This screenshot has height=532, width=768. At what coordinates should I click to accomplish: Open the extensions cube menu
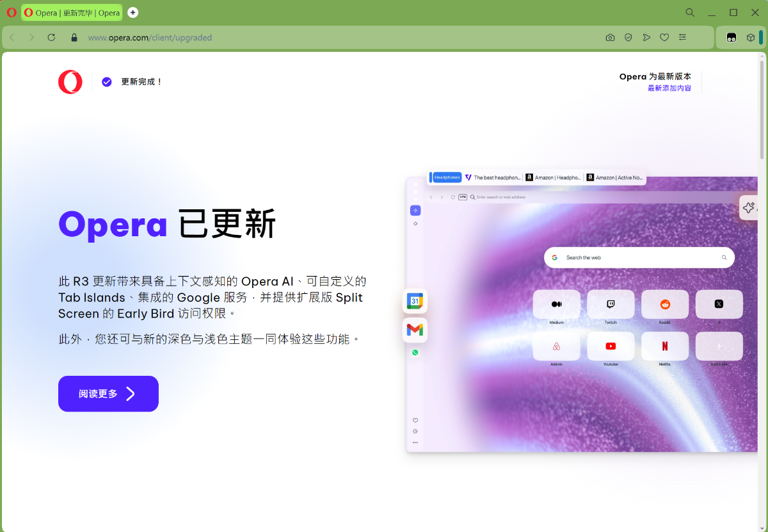click(x=750, y=38)
